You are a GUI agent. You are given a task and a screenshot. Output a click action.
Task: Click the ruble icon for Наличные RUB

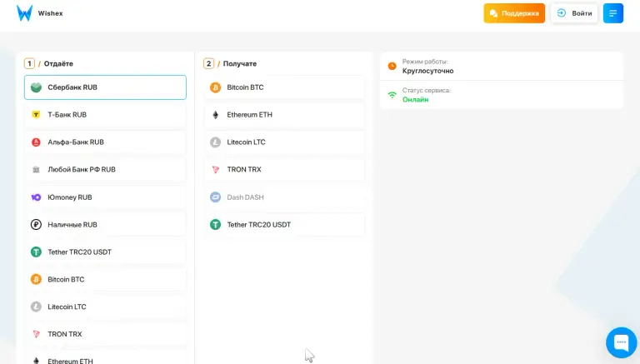[36, 224]
